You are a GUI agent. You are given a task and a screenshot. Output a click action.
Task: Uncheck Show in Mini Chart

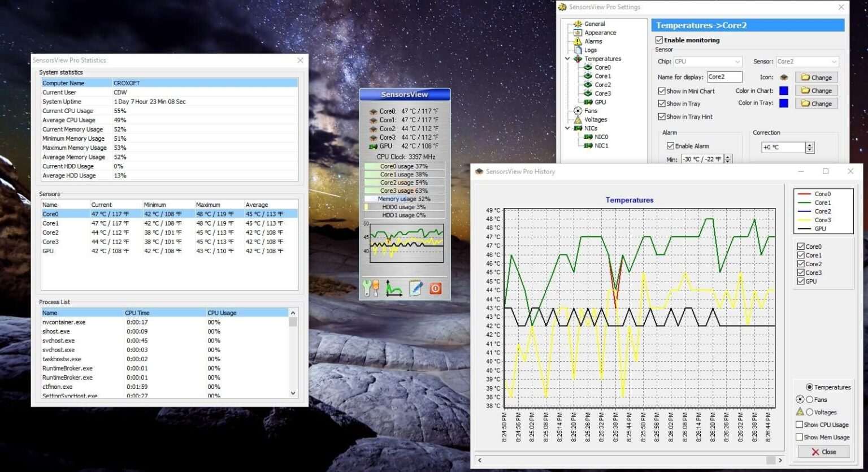click(x=662, y=90)
